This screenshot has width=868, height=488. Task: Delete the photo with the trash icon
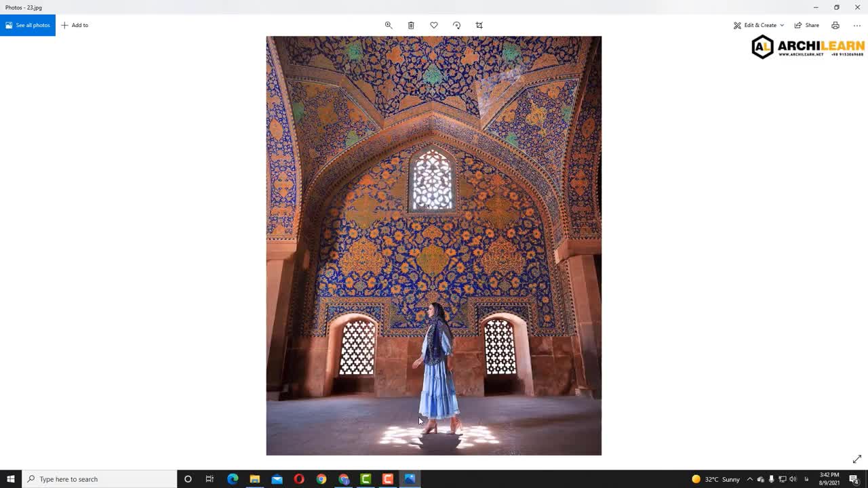pos(411,25)
